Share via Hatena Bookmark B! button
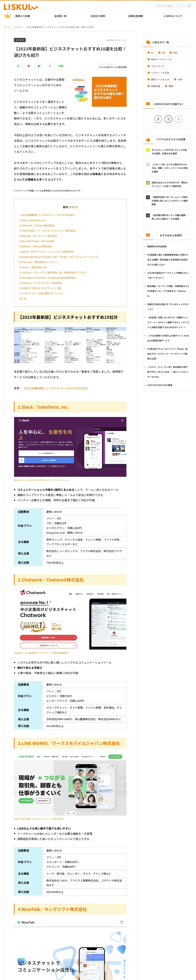 click(x=39, y=66)
